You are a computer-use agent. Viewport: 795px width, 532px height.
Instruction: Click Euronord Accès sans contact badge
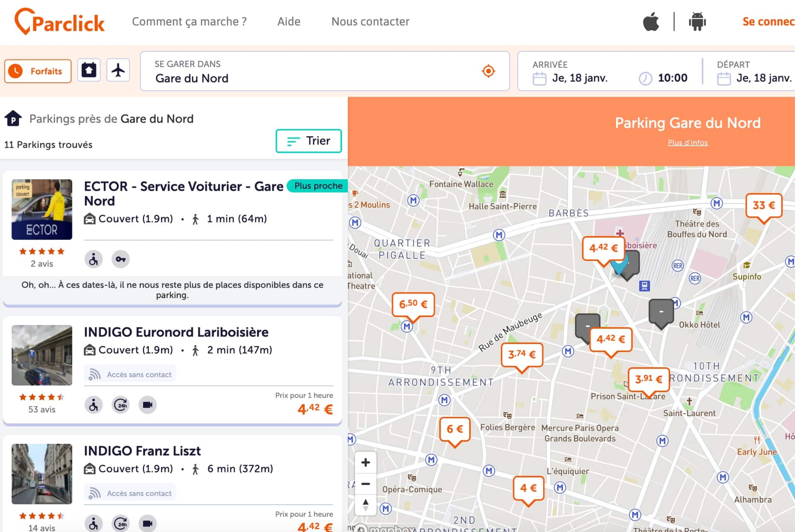[130, 374]
